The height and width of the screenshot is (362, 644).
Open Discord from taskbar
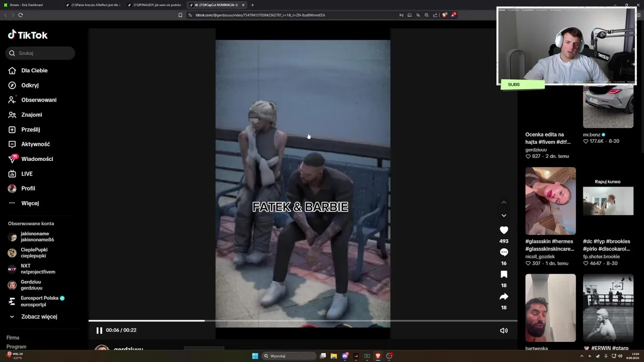[345, 356]
